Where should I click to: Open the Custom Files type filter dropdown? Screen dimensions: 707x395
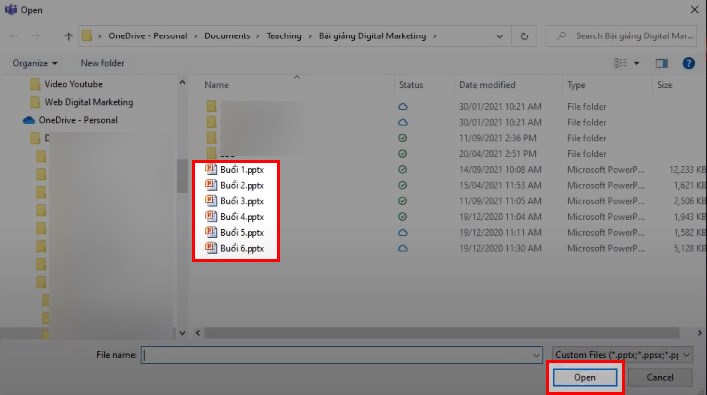click(x=622, y=355)
